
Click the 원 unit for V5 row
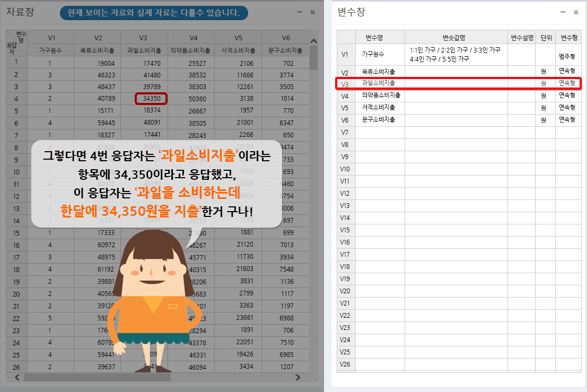(543, 108)
